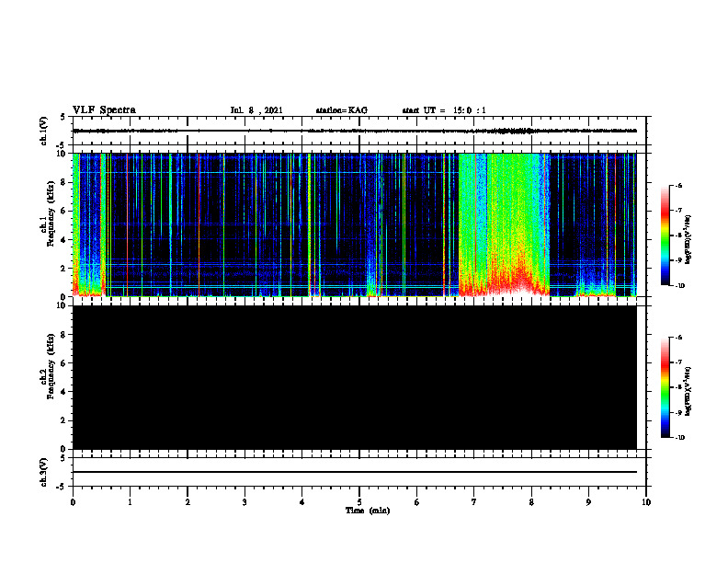Image resolution: width=728 pixels, height=563 pixels.
Task: Click the ch.2 color bar log(PSD) unit label
Action: click(689, 391)
